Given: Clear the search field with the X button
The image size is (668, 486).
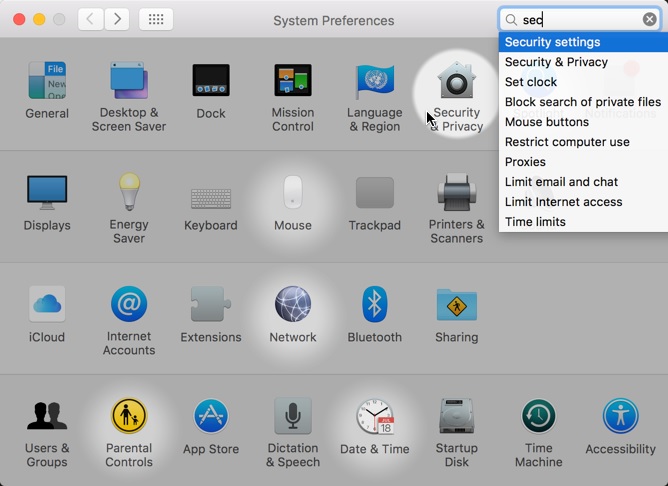Looking at the screenshot, I should pos(649,19).
